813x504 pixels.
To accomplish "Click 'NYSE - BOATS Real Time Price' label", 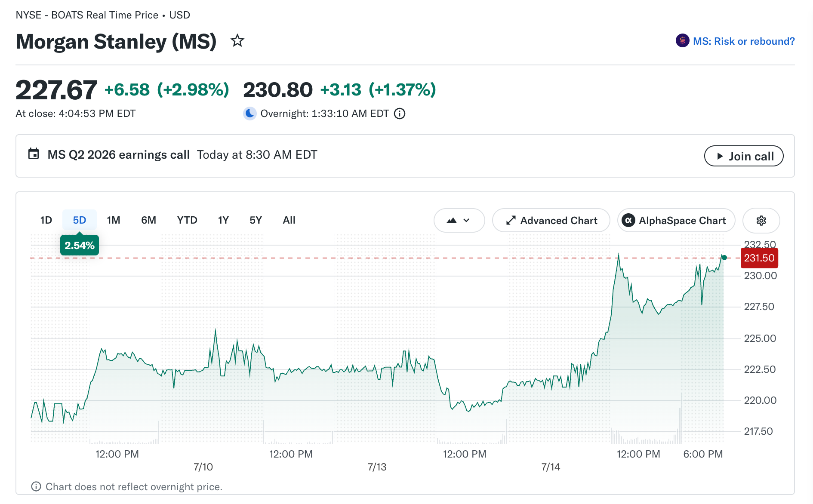I will (87, 15).
